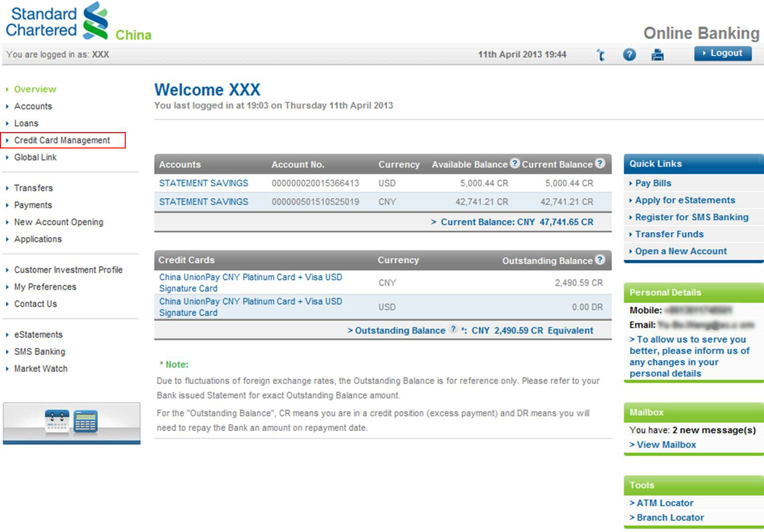
Task: Open the help question mark icon in header
Action: tap(629, 54)
